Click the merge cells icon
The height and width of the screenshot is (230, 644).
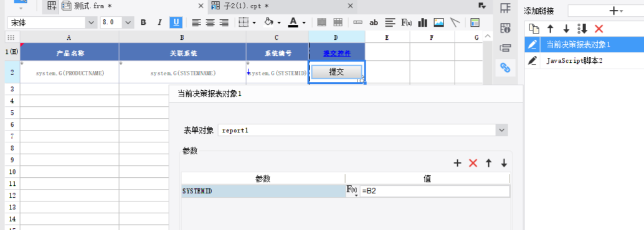[322, 22]
